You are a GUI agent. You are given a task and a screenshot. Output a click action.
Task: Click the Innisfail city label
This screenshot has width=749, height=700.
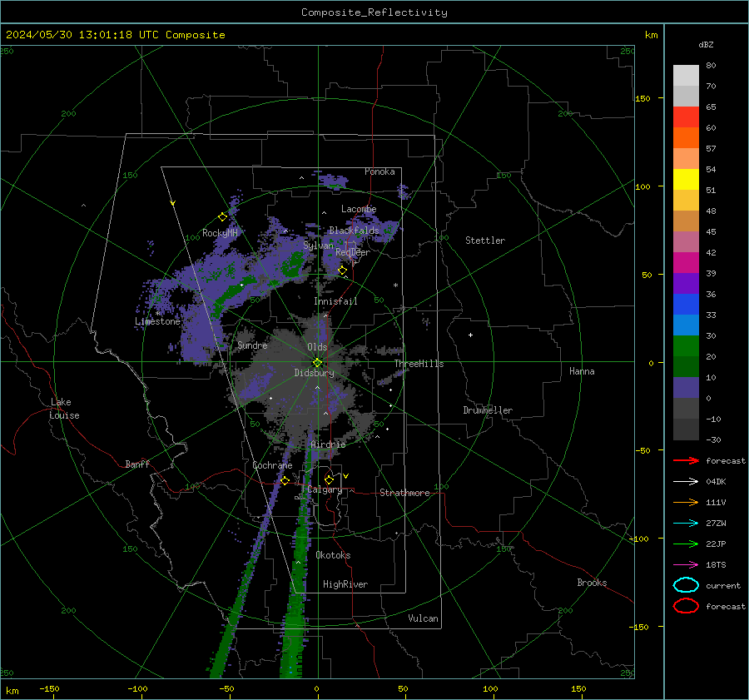pos(335,301)
